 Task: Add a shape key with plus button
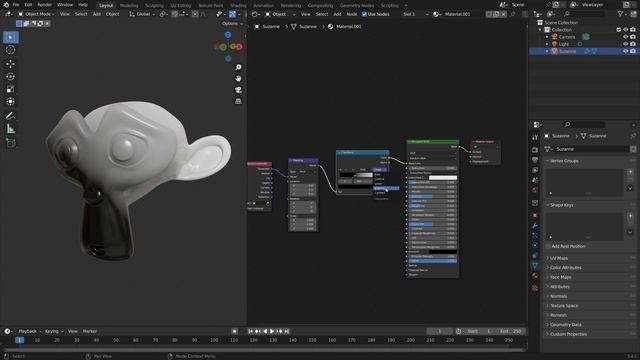click(x=630, y=216)
